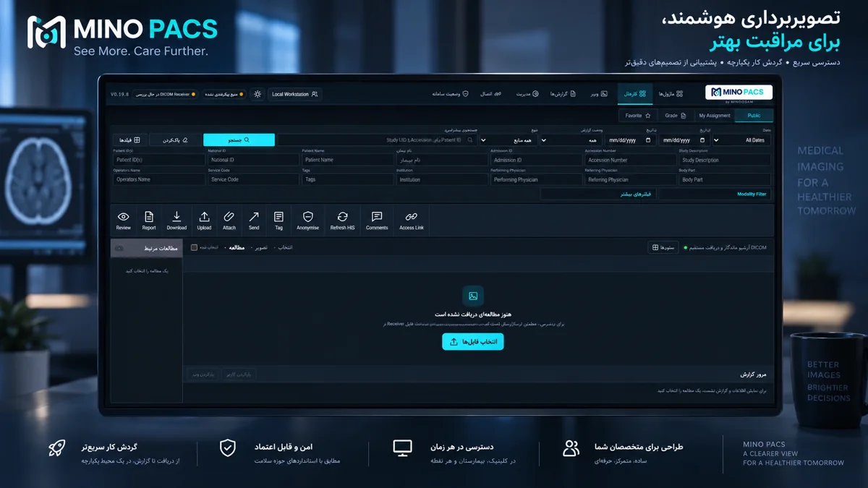868x488 pixels.
Task: Click the پاک‌کردن clear button
Action: pos(174,140)
